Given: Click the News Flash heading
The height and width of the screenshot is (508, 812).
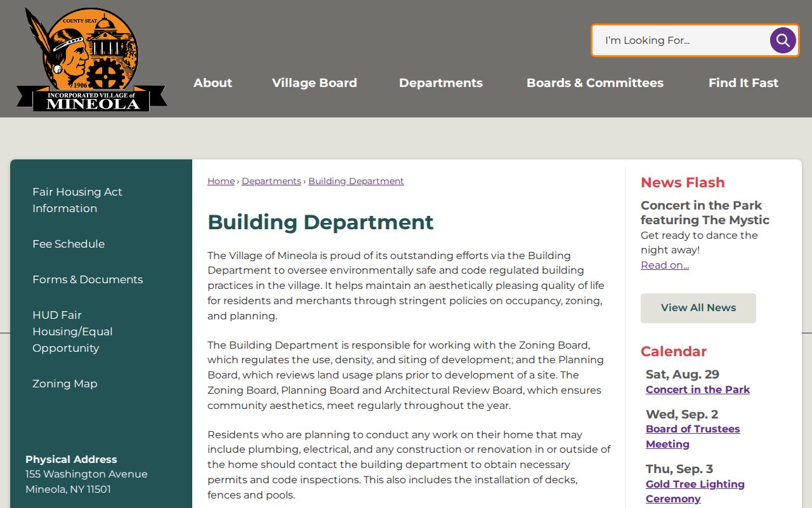Looking at the screenshot, I should coord(683,182).
